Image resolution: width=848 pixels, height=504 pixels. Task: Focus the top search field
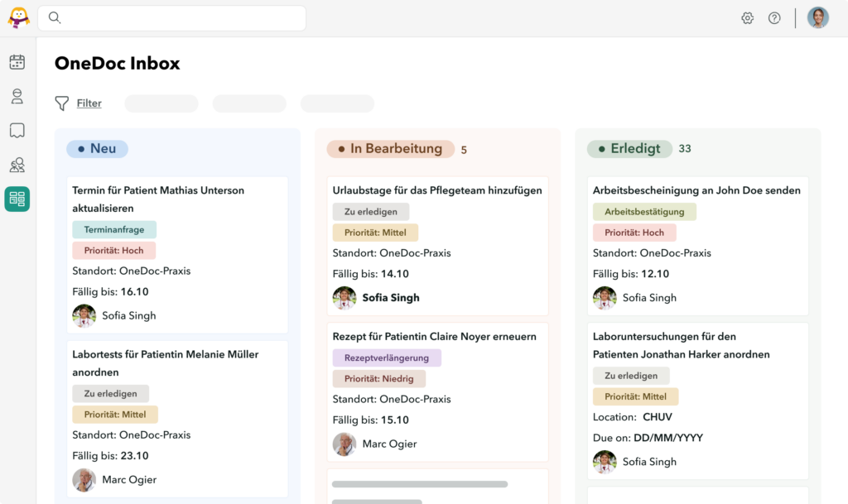click(172, 18)
